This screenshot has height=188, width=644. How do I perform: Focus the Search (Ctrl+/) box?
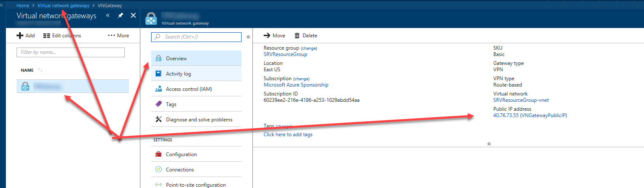tap(196, 37)
